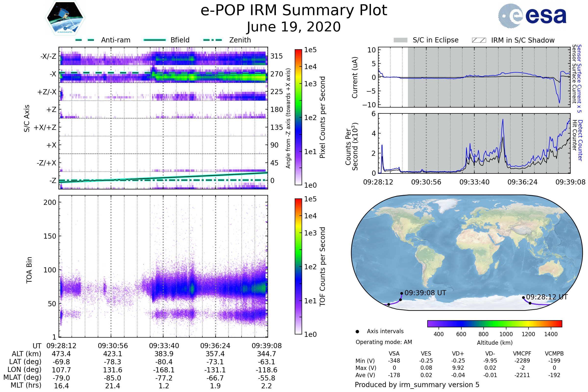
Task: Click the Axis intervals black dot legend marker
Action: coord(357,331)
